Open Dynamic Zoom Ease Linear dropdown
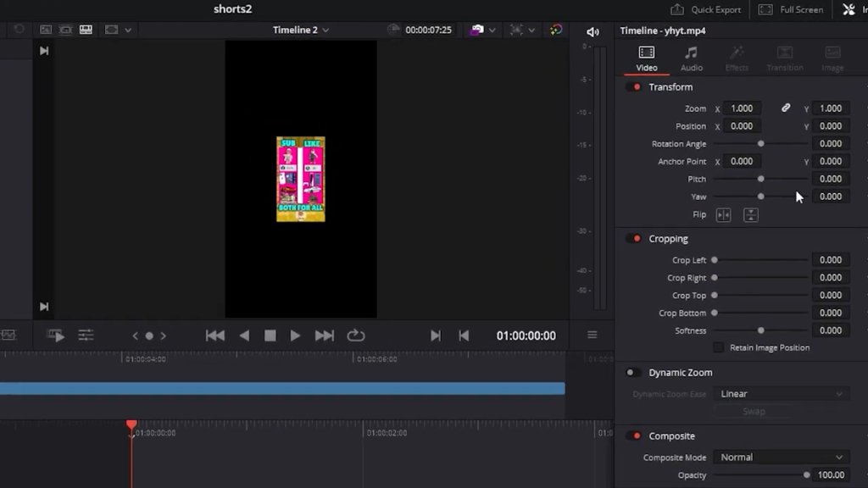Image resolution: width=868 pixels, height=488 pixels. click(781, 394)
